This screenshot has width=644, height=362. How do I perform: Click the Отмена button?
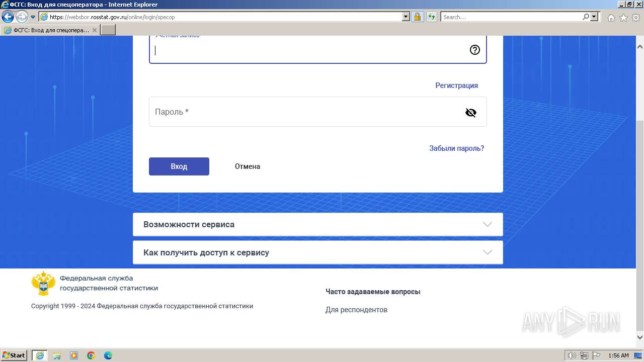(248, 166)
